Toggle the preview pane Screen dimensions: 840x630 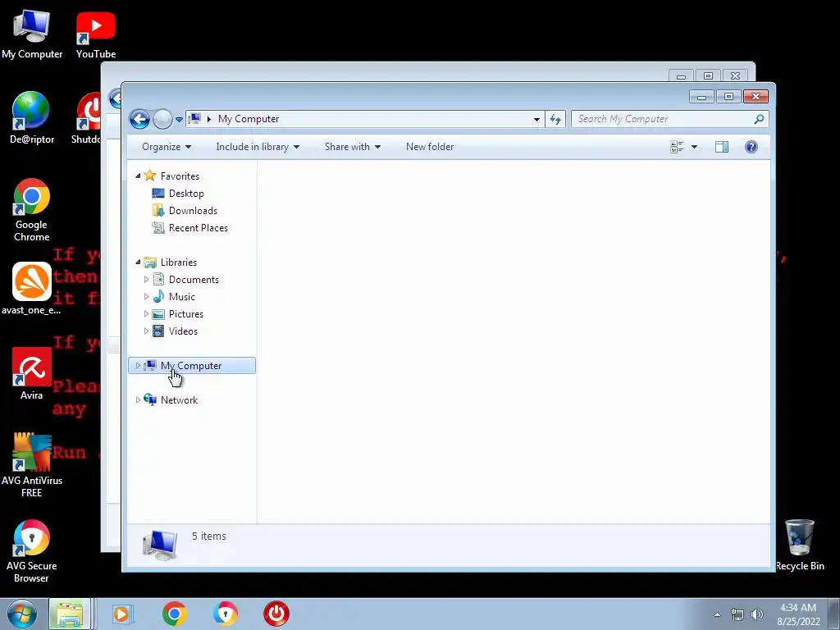coord(722,147)
